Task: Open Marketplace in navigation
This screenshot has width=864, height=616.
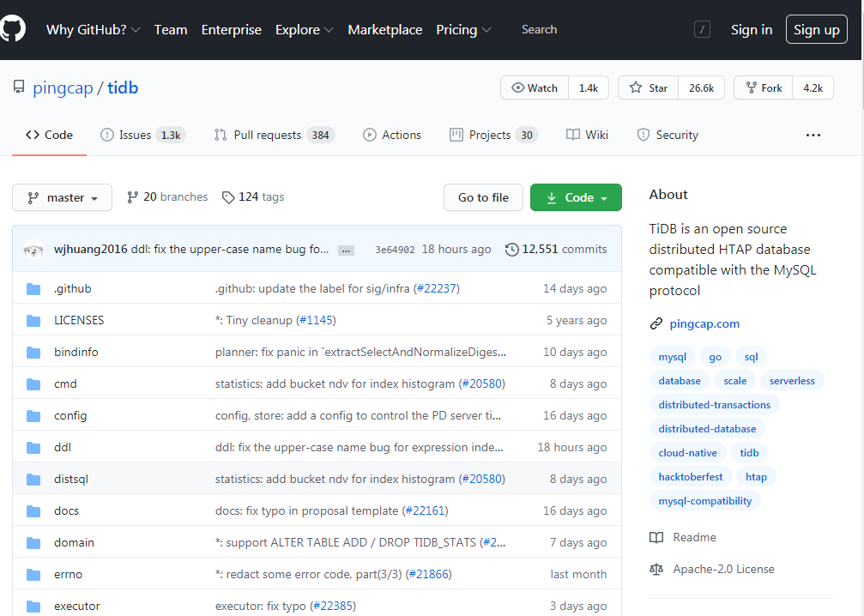Action: tap(385, 30)
